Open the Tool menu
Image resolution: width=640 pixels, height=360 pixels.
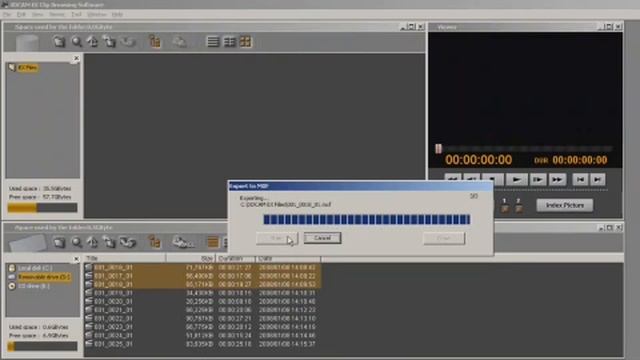76,14
